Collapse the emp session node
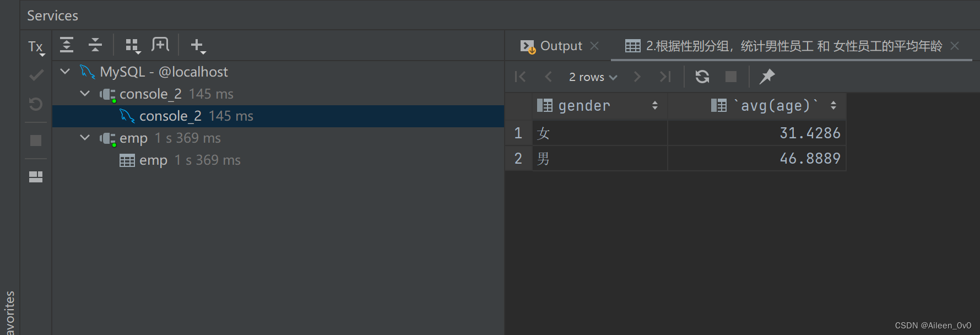Screen dimensions: 980x335 tap(85, 138)
